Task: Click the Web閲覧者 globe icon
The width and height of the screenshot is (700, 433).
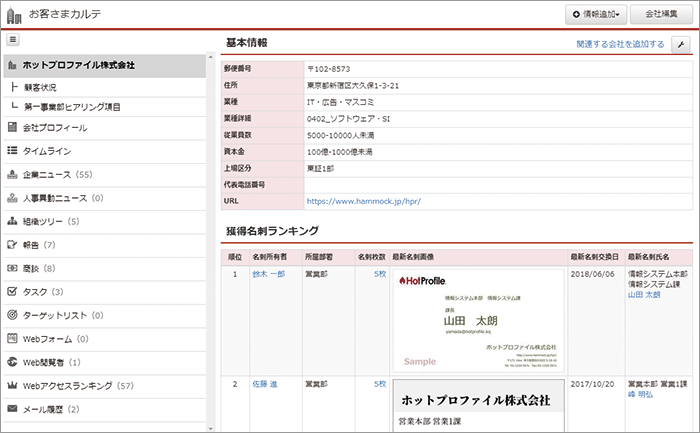Action: tap(12, 362)
